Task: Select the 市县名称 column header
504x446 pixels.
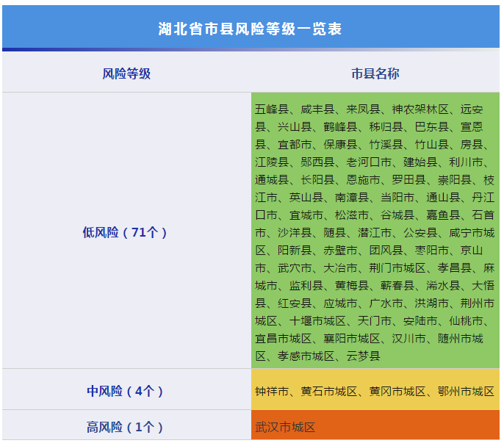Action: pos(375,73)
